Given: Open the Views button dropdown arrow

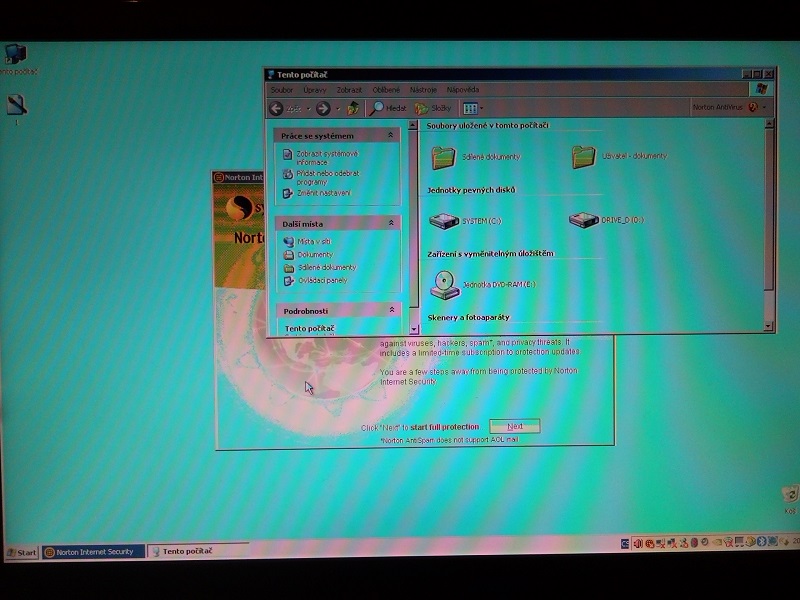Looking at the screenshot, I should click(x=481, y=108).
